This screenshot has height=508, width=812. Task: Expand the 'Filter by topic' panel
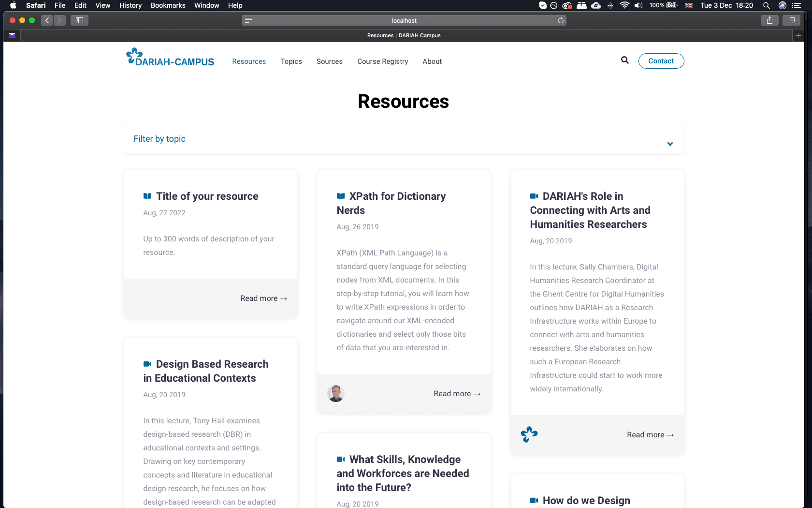pyautogui.click(x=670, y=144)
